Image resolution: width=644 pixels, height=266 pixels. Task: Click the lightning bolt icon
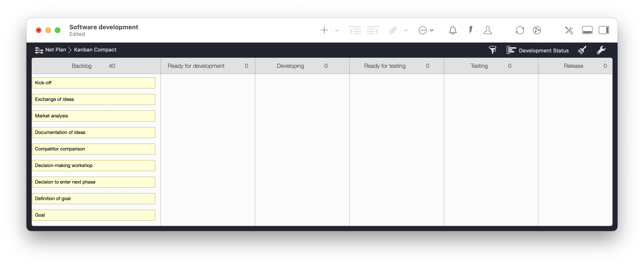pyautogui.click(x=471, y=30)
